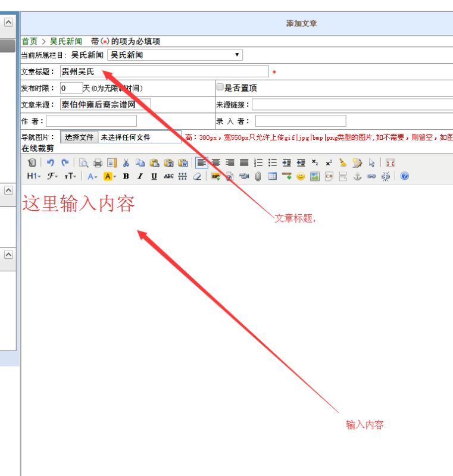Click the 吴氏新闻 breadcrumb link
Screen dimensions: 453x476
65,41
